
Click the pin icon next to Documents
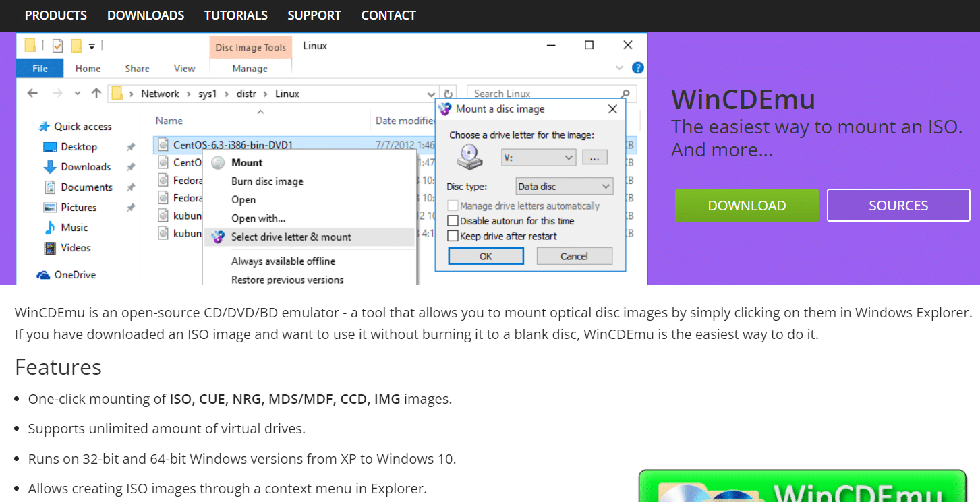pyautogui.click(x=131, y=187)
